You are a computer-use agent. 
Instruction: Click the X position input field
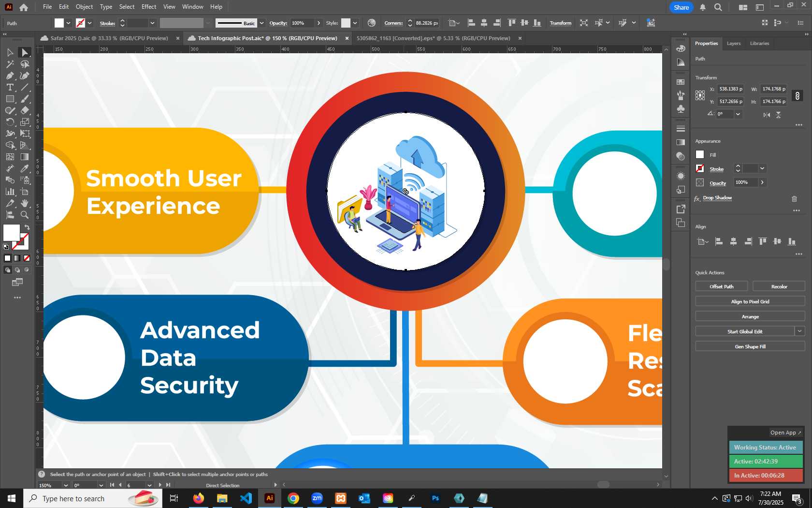pos(730,89)
